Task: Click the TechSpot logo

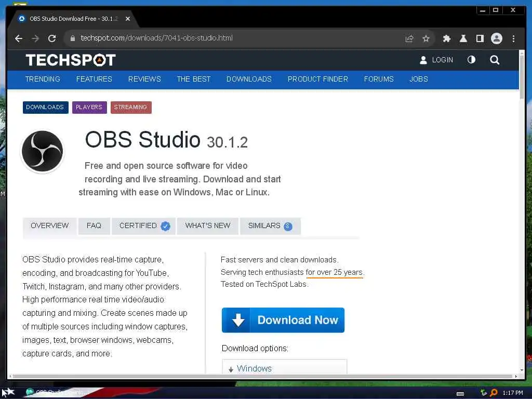Action: [71, 60]
